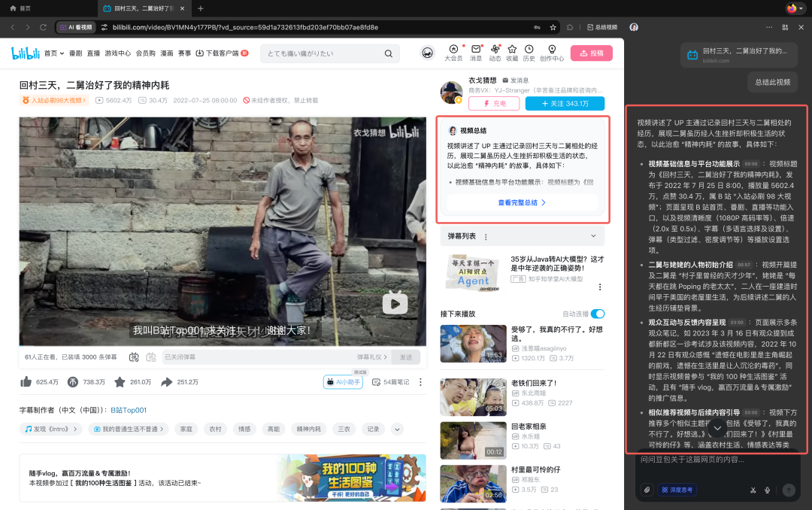Select the 动态 (feed) pinwheel icon
812x510 pixels.
(495, 48)
